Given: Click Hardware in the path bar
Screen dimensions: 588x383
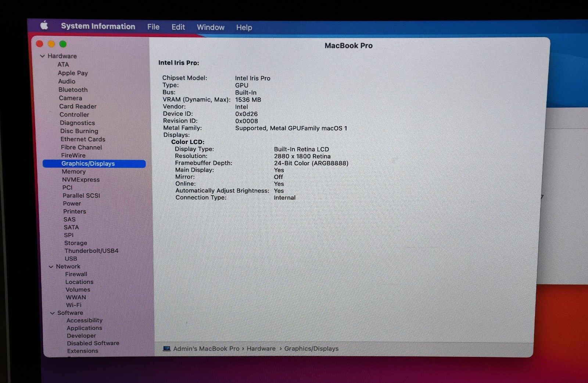Looking at the screenshot, I should tap(261, 348).
